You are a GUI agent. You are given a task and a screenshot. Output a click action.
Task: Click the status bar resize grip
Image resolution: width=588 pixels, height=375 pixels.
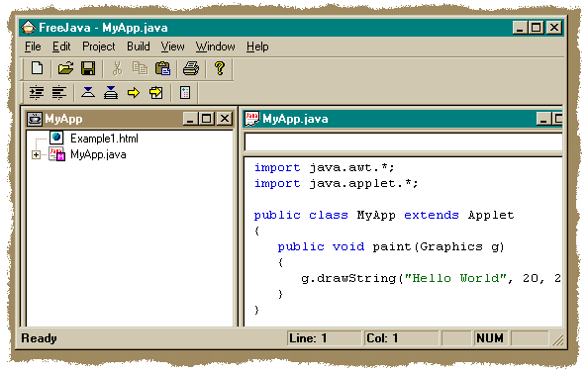557,339
